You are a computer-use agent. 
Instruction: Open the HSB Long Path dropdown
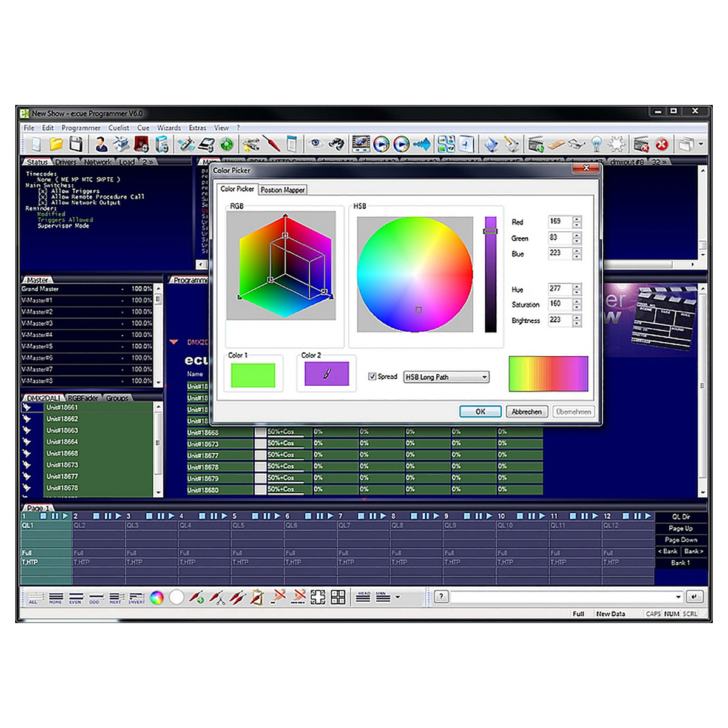484,377
